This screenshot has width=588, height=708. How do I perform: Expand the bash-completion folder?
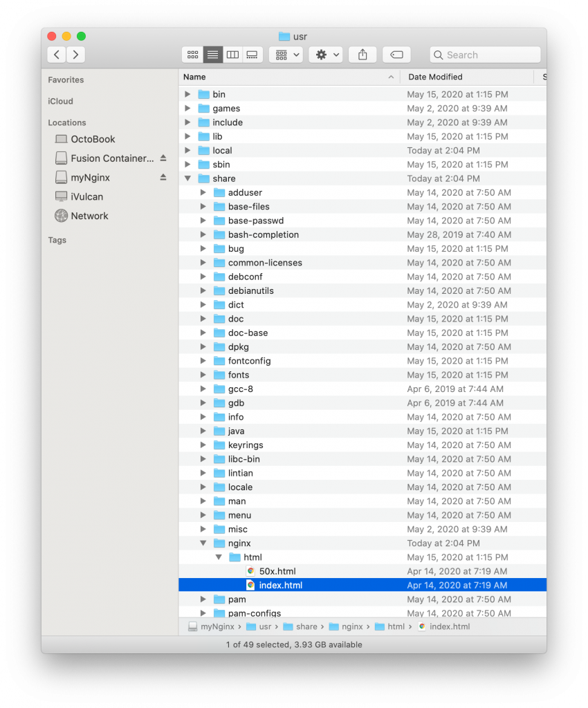(203, 234)
